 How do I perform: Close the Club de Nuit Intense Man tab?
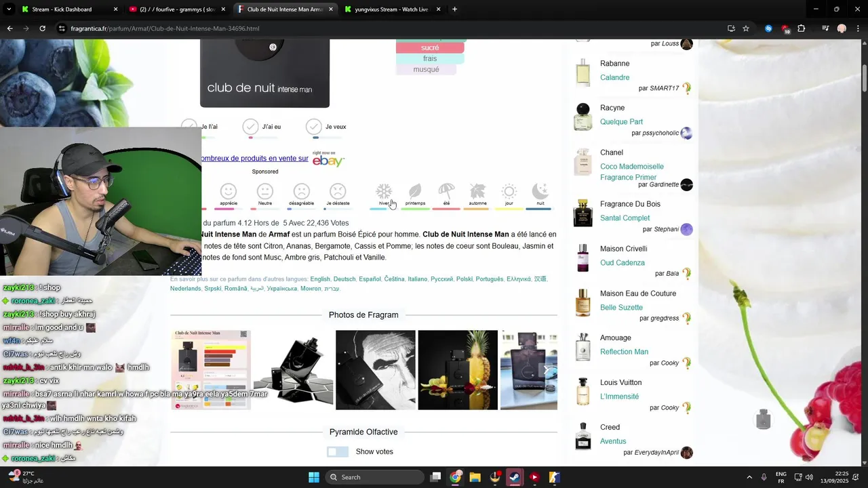[331, 9]
